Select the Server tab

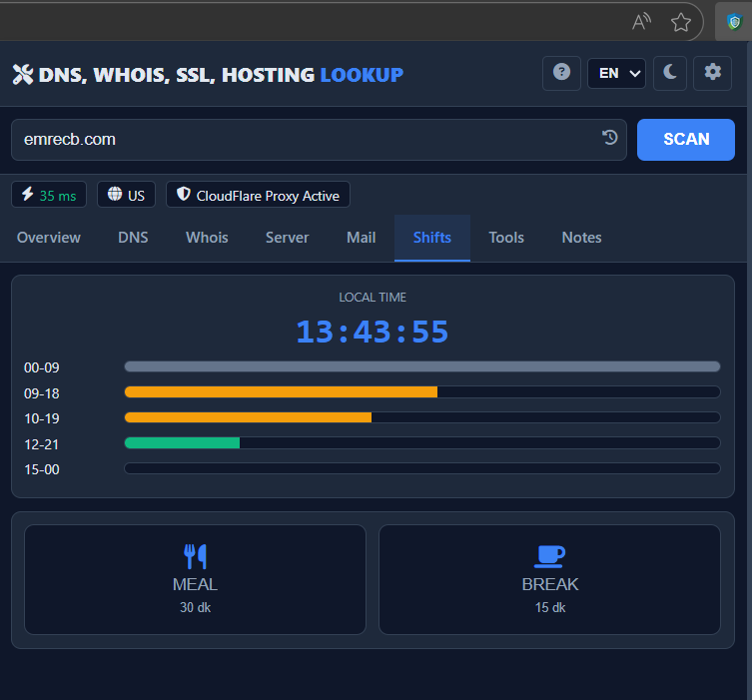tap(287, 238)
